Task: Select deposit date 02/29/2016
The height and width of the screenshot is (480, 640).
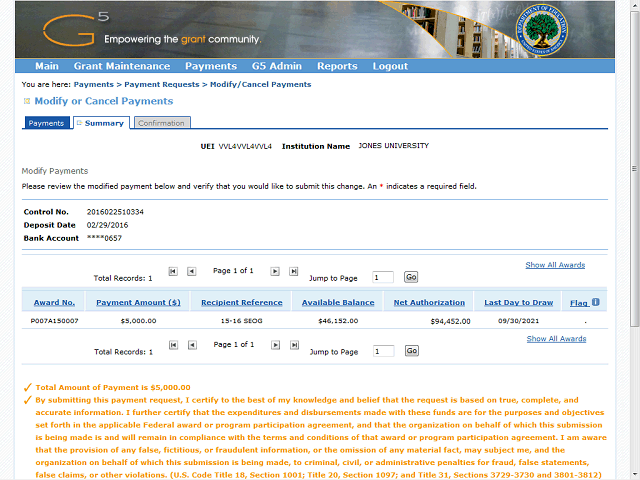Action: [x=107, y=225]
